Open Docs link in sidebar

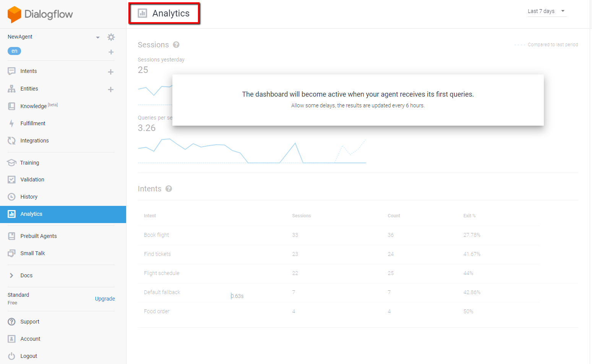(26, 275)
